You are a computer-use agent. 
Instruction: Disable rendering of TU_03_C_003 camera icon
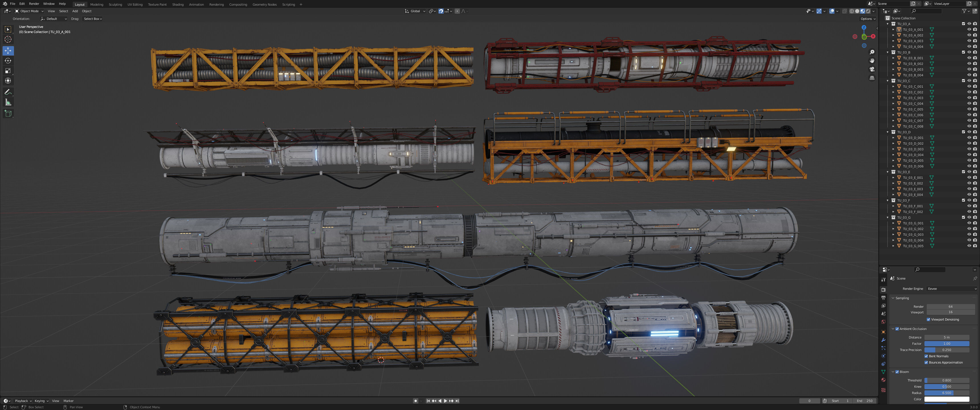click(x=975, y=98)
